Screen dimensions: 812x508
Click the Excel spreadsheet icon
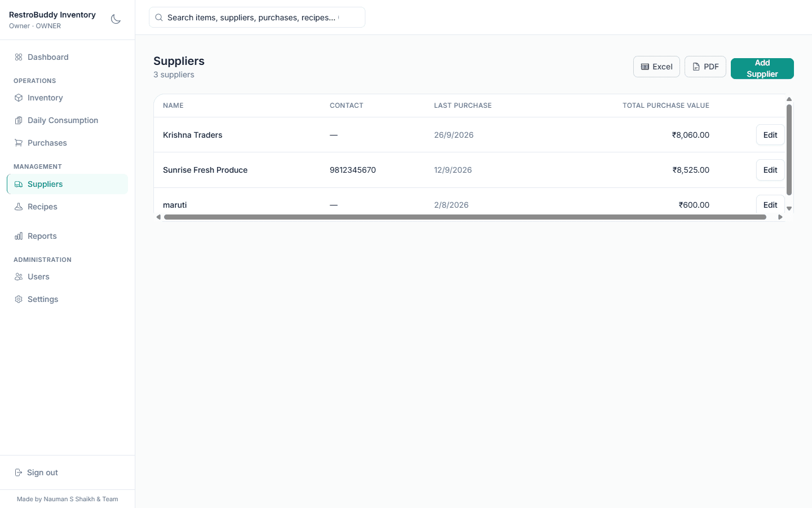[645, 67]
